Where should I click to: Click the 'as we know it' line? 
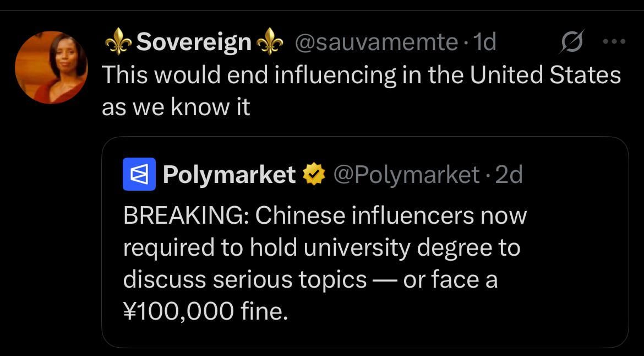[x=176, y=107]
